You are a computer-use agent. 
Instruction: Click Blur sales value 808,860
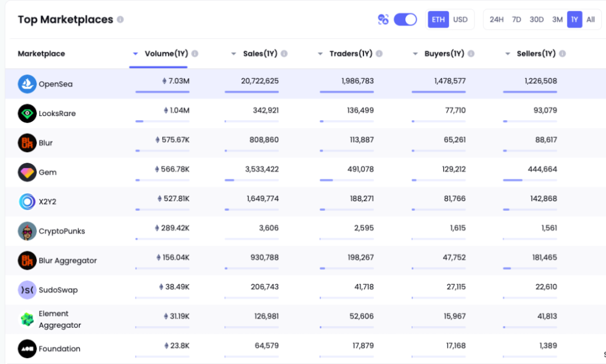click(x=264, y=140)
